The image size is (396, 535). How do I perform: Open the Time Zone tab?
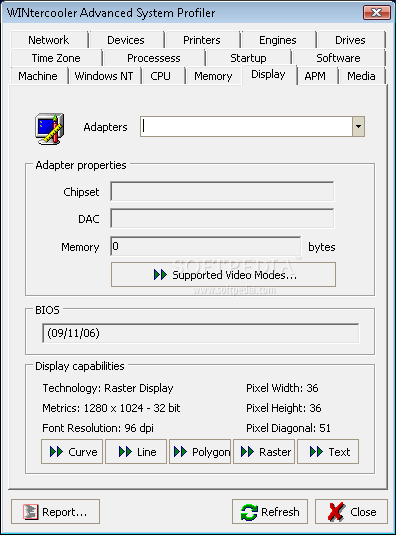click(56, 58)
